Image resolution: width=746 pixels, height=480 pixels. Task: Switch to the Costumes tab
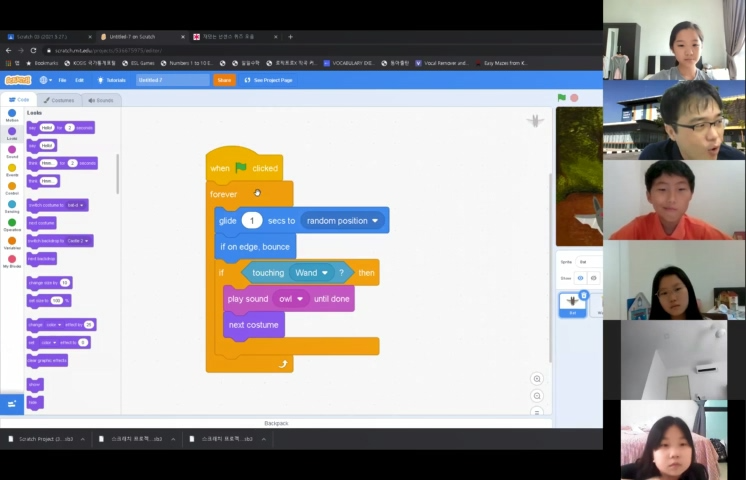click(x=59, y=100)
